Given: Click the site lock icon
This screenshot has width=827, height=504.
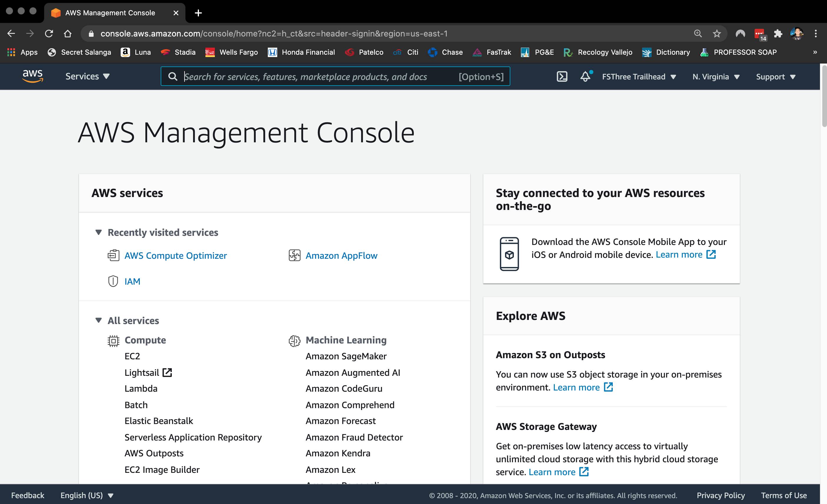Looking at the screenshot, I should click(91, 34).
